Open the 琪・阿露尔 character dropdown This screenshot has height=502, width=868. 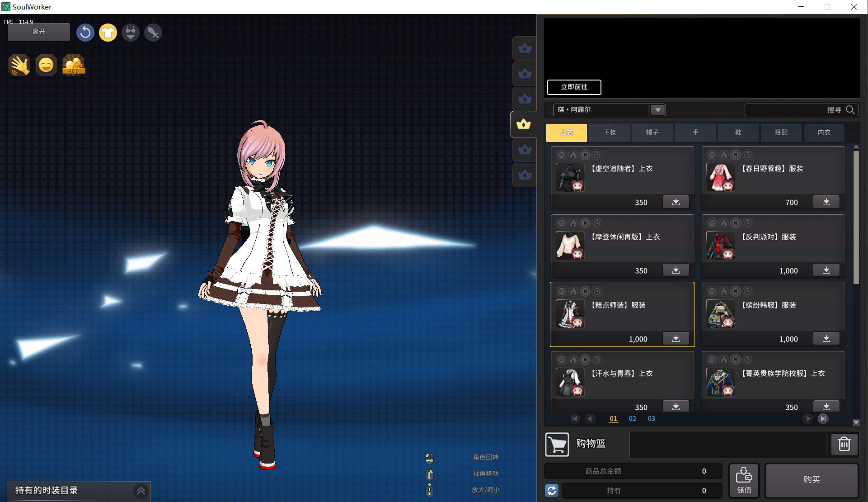pos(657,110)
